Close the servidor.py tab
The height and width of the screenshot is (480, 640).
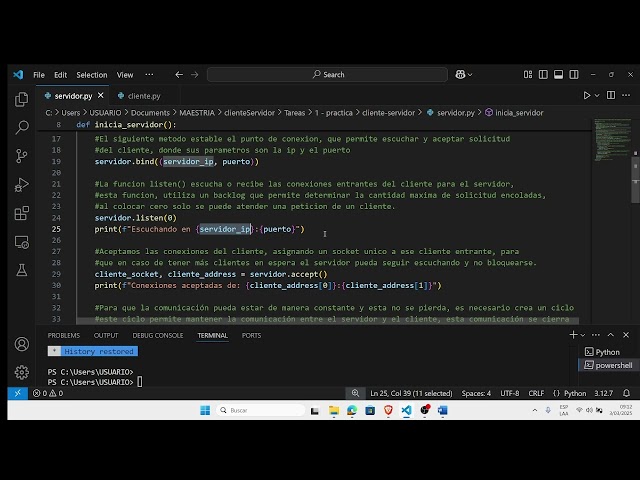(x=100, y=96)
